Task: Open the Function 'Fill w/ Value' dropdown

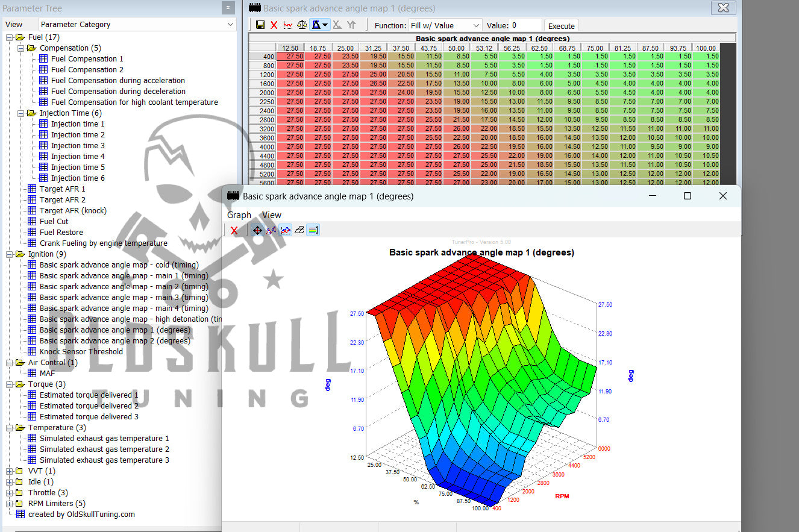Action: [445, 26]
